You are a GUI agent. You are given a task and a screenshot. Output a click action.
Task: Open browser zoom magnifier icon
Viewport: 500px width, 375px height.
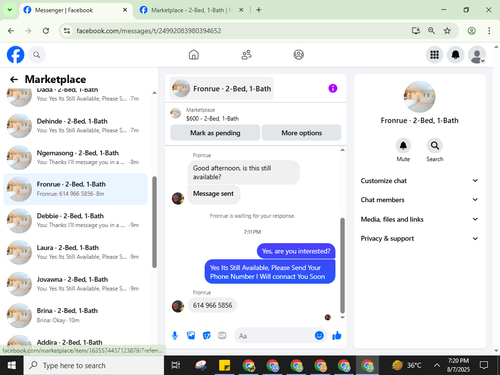(431, 31)
